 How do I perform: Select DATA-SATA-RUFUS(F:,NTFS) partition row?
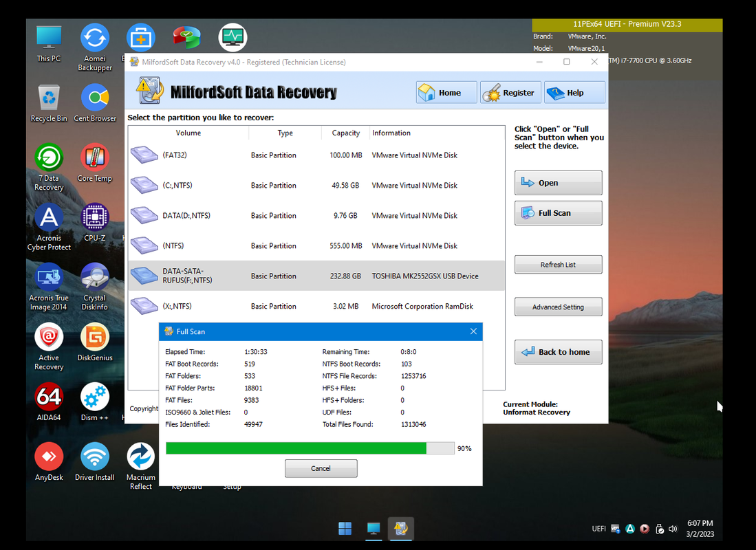coord(316,276)
